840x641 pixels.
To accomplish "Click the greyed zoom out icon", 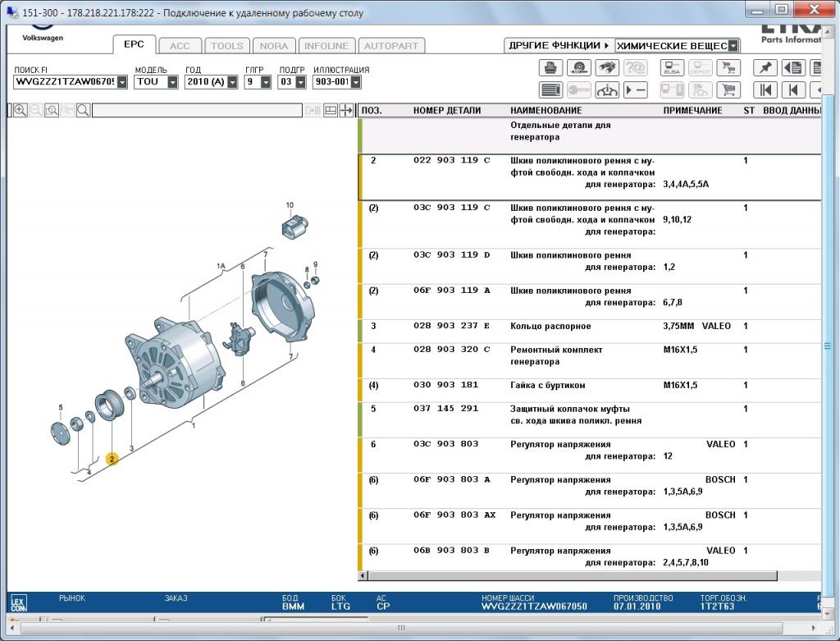I will [x=36, y=111].
